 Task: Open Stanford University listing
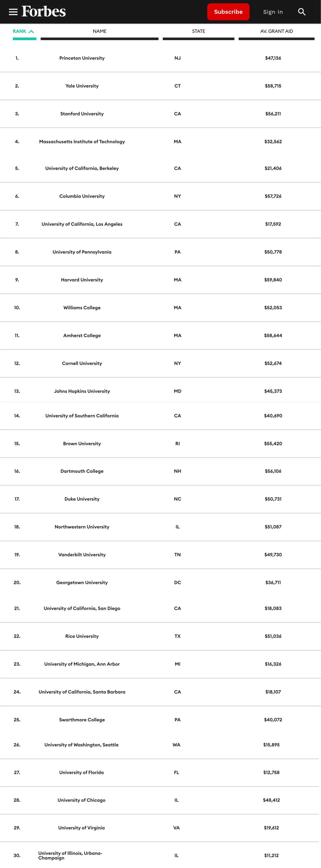coord(82,114)
